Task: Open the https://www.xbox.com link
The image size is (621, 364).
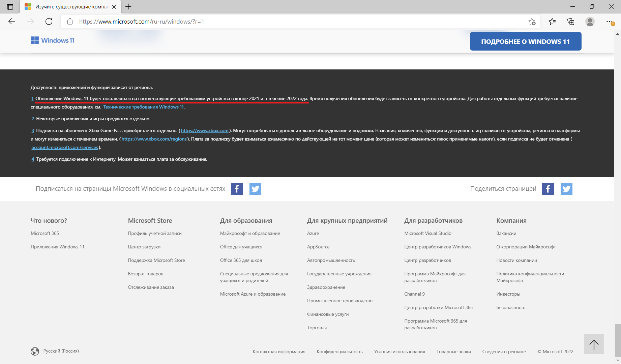Action: 205,131
